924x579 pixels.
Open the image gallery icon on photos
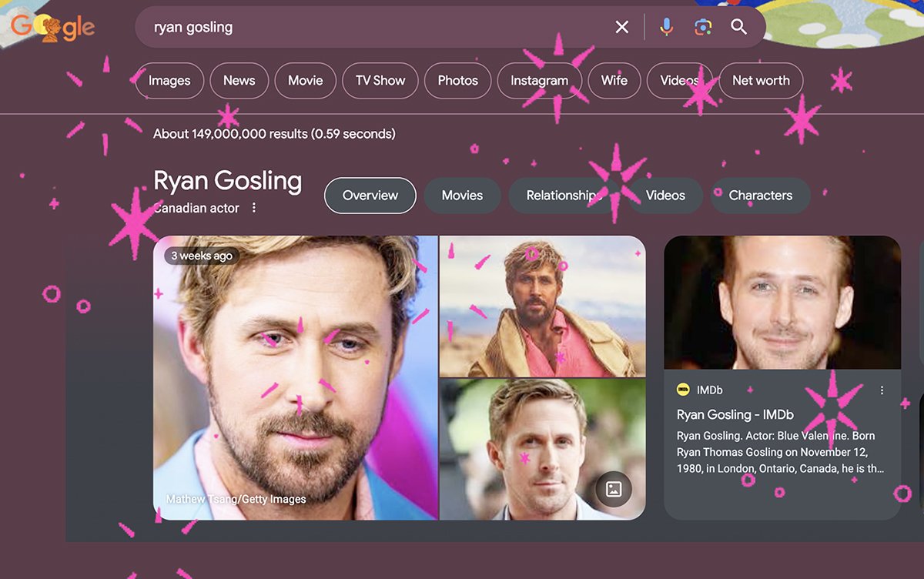[x=614, y=489]
